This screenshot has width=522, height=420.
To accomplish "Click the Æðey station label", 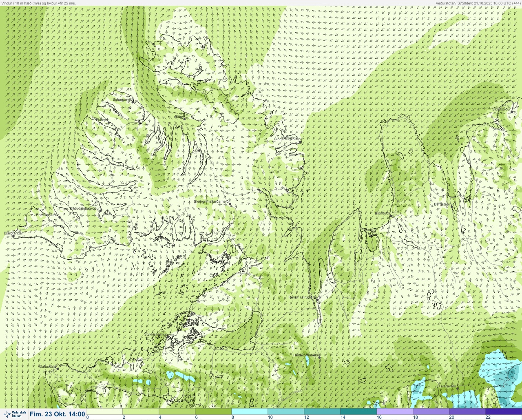I will [x=179, y=117].
